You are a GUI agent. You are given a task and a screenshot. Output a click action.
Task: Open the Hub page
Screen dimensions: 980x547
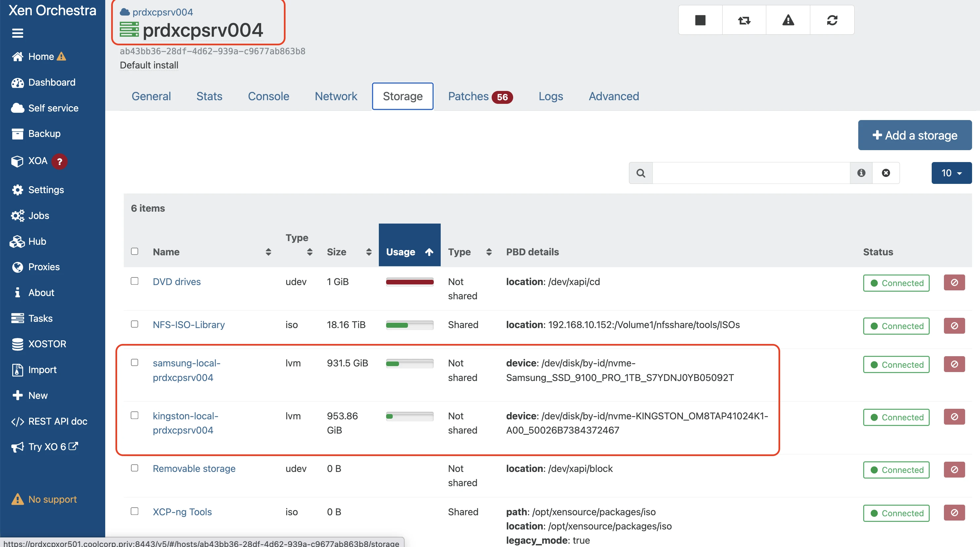pos(28,241)
